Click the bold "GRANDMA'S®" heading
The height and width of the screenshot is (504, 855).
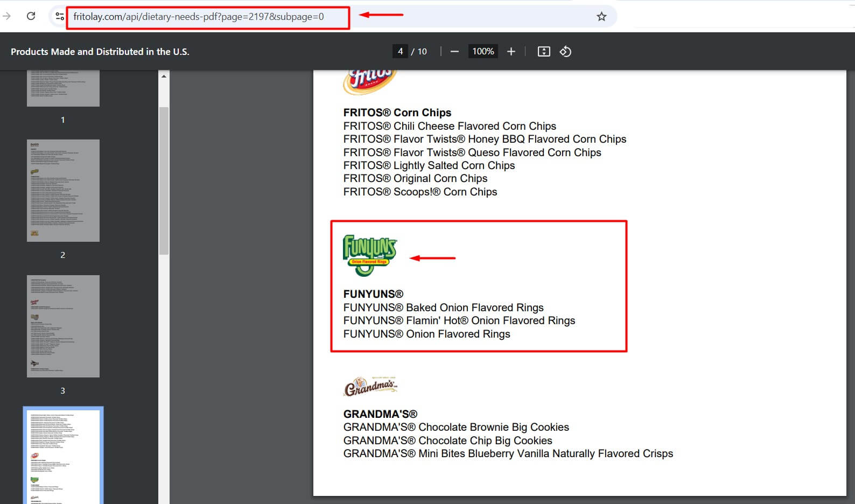tap(380, 414)
